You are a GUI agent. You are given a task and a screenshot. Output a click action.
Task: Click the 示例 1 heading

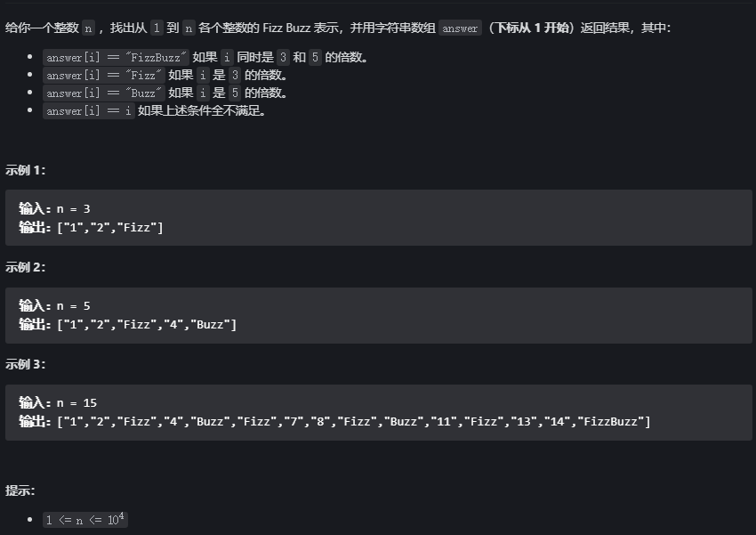click(x=25, y=170)
